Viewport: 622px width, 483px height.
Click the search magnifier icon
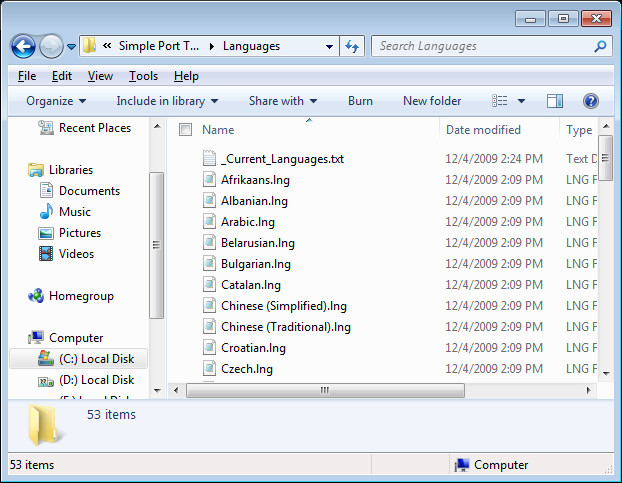click(600, 46)
